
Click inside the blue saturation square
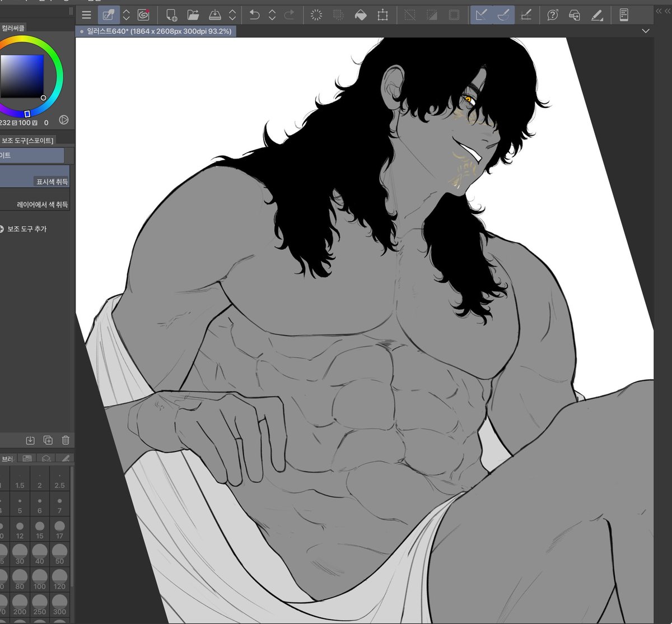pos(21,77)
